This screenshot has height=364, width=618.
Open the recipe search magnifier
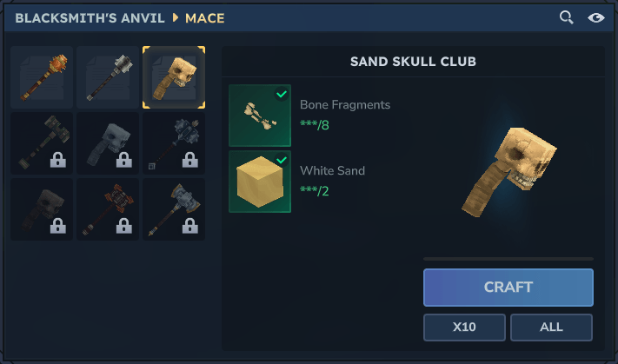(x=567, y=17)
